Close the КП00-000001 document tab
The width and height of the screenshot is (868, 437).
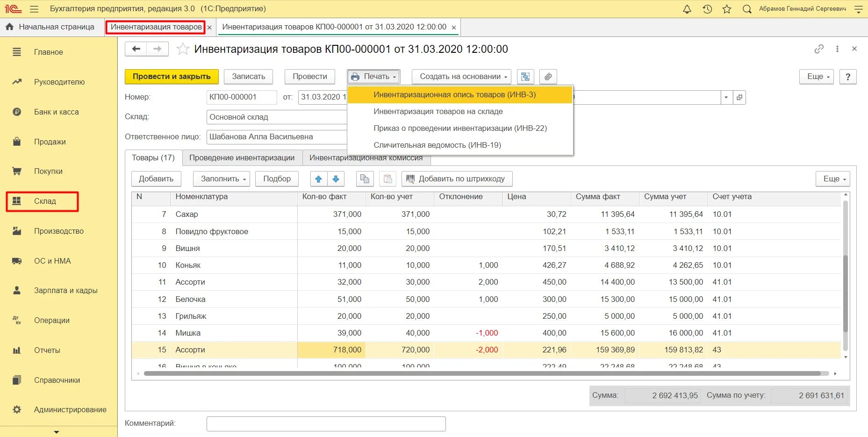point(454,28)
